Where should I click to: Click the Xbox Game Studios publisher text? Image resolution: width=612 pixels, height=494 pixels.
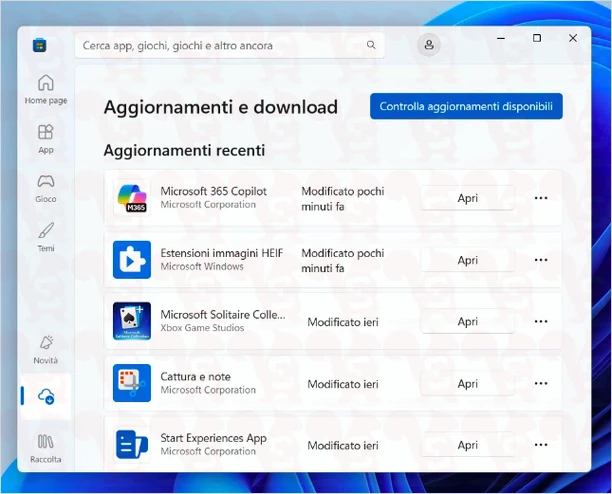coord(202,328)
